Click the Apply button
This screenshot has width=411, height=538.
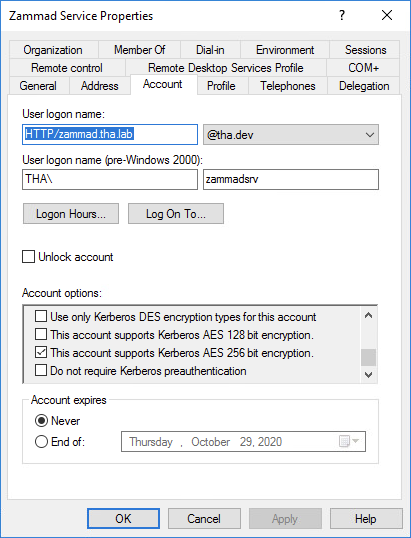click(285, 518)
